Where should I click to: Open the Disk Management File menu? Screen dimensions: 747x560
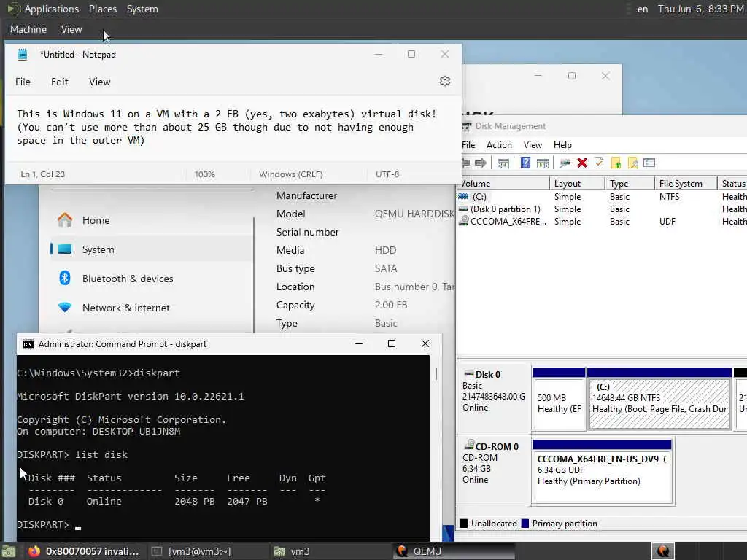468,145
